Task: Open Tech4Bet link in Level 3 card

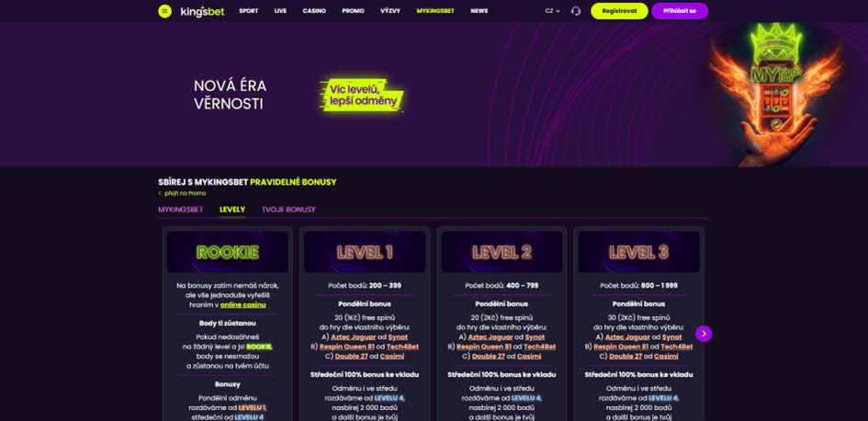Action: click(676, 347)
